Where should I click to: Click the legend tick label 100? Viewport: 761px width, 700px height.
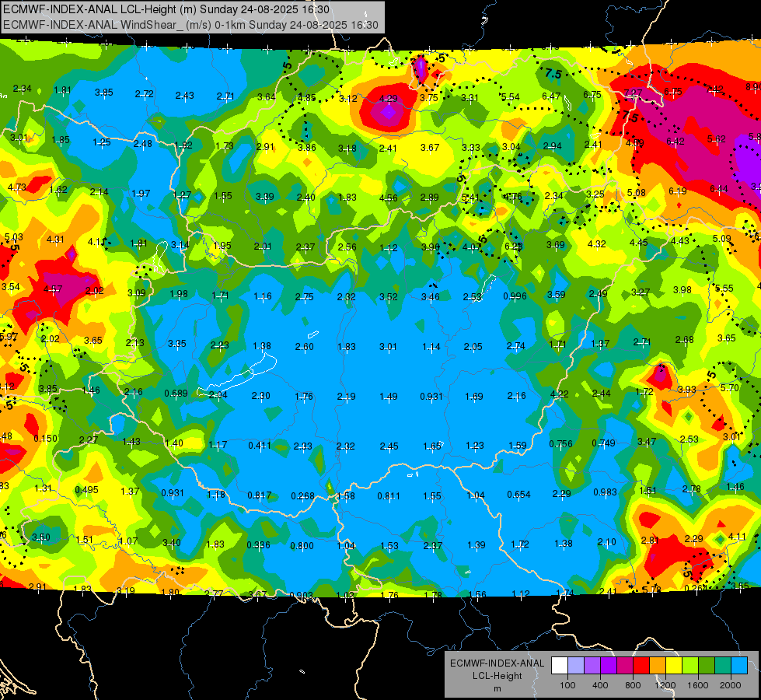(x=568, y=685)
